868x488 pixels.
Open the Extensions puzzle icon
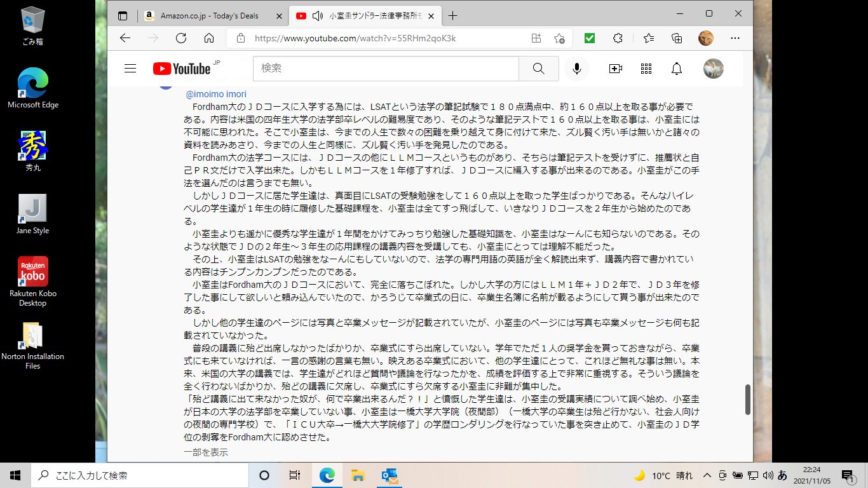coord(618,38)
